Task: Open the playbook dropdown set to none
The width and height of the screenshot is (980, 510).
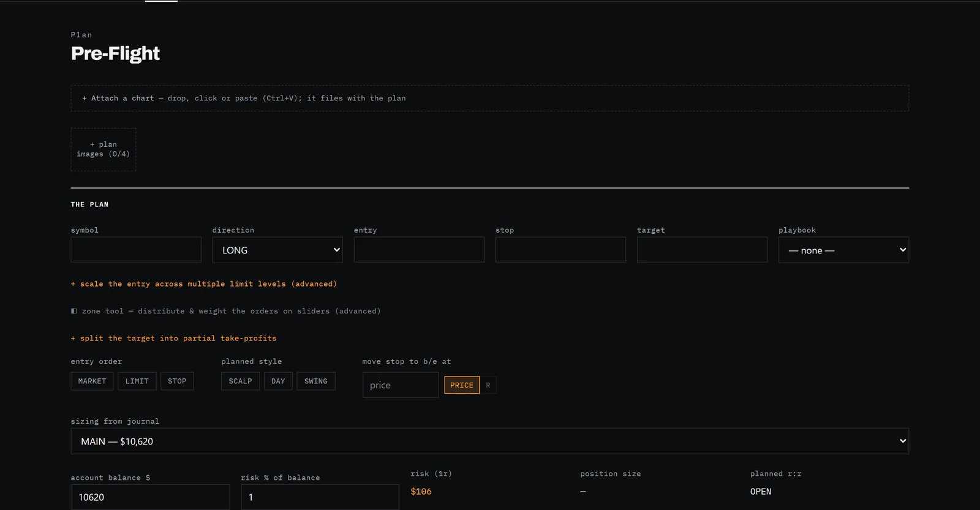Action: click(x=843, y=250)
